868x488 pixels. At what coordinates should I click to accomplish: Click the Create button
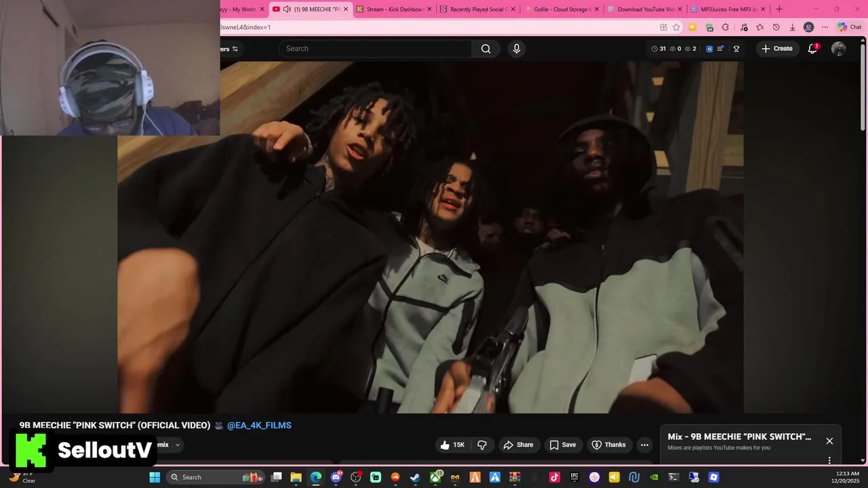(776, 49)
